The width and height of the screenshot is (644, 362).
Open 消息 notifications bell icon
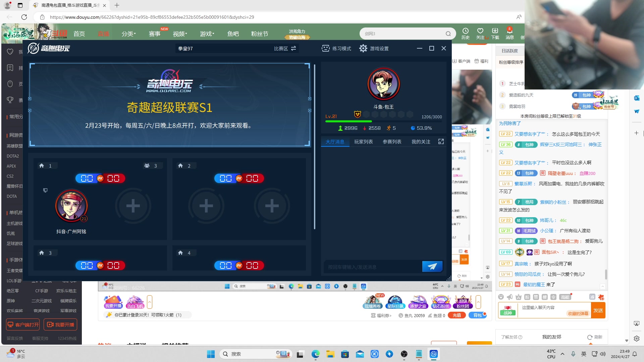coord(509,31)
